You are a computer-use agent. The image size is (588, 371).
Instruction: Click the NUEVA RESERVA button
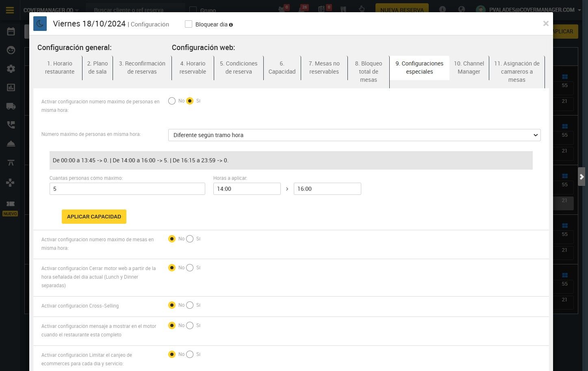402,10
